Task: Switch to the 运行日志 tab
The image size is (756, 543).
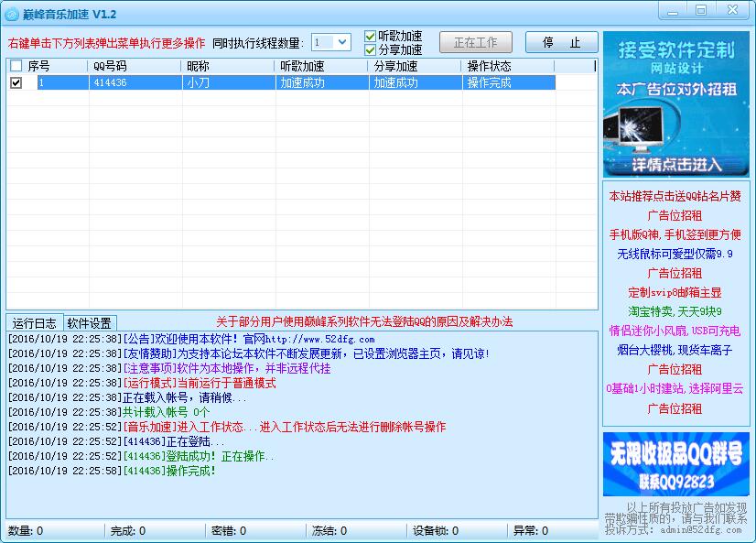Action: 35,323
